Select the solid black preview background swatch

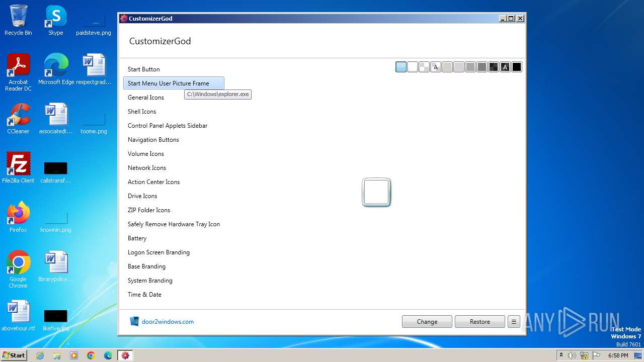[517, 67]
